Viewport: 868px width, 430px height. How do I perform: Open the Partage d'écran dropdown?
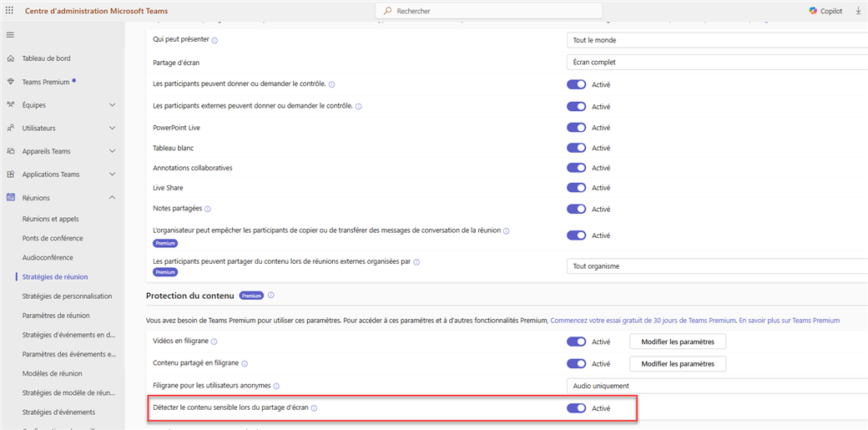point(718,62)
